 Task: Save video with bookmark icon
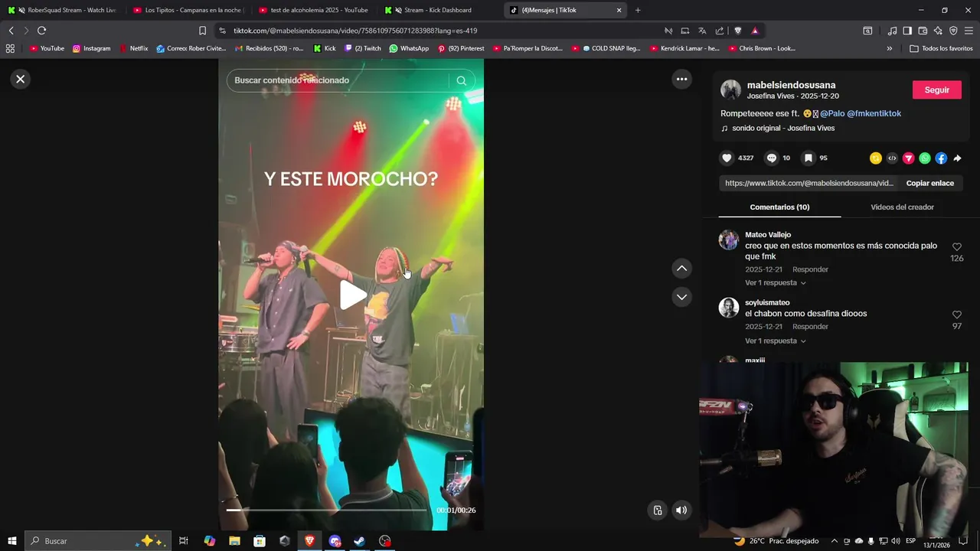pyautogui.click(x=808, y=158)
